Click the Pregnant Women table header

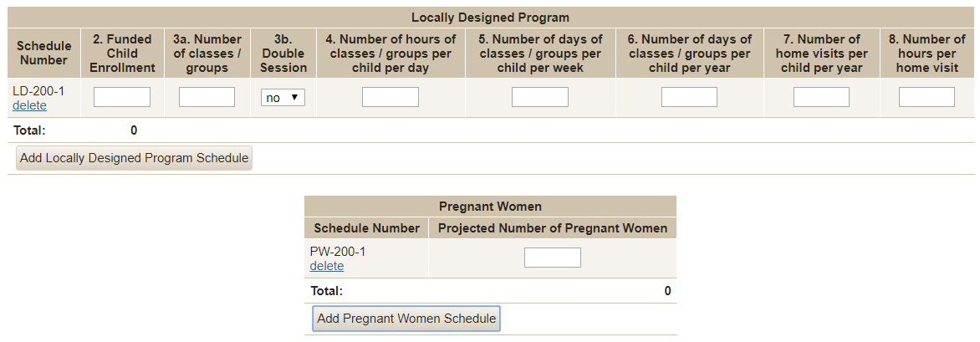[x=490, y=206]
